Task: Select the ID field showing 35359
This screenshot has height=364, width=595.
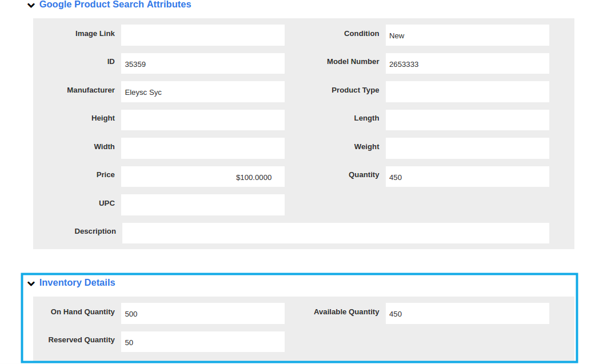Action: click(202, 63)
